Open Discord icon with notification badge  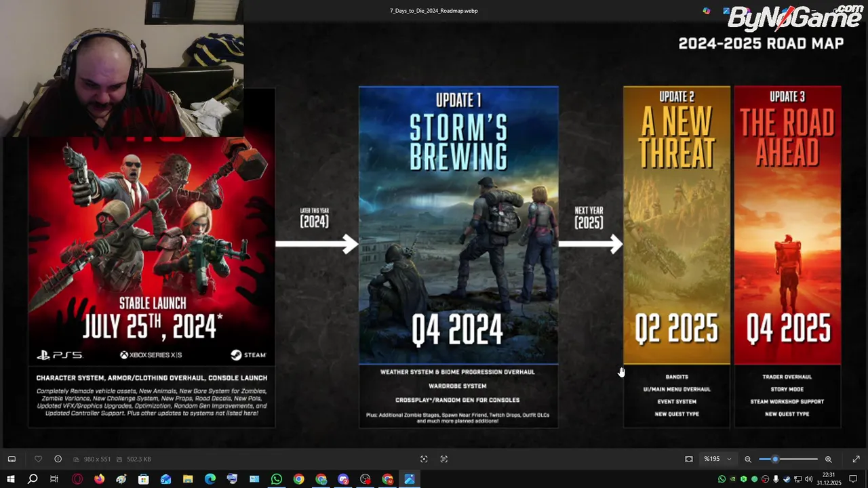tap(343, 479)
